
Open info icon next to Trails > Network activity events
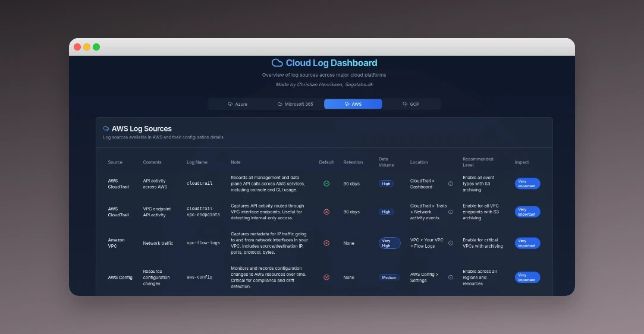pos(451,212)
